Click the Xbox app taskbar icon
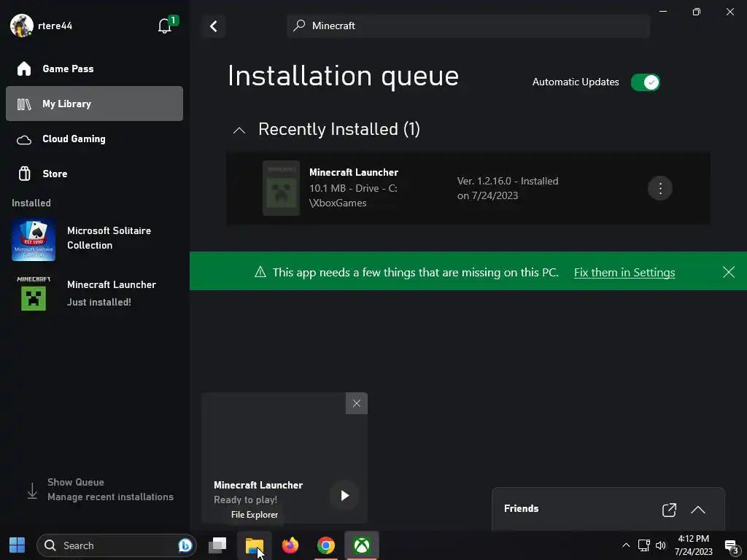 pyautogui.click(x=362, y=545)
